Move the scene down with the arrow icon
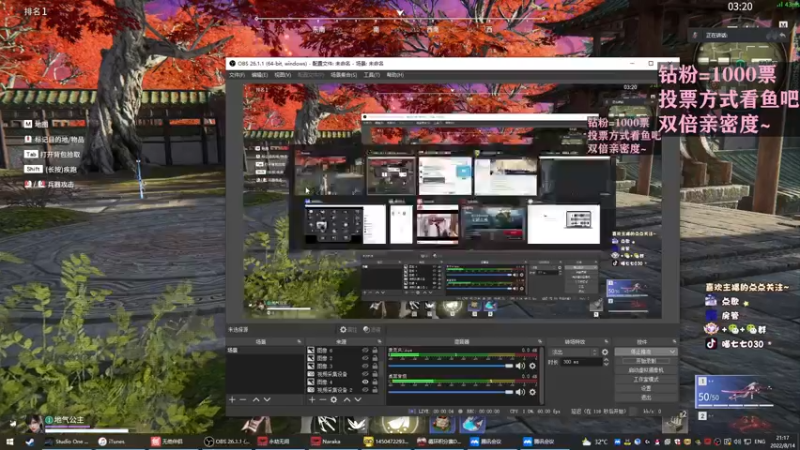Viewport: 800px width, 450px height. (x=267, y=399)
